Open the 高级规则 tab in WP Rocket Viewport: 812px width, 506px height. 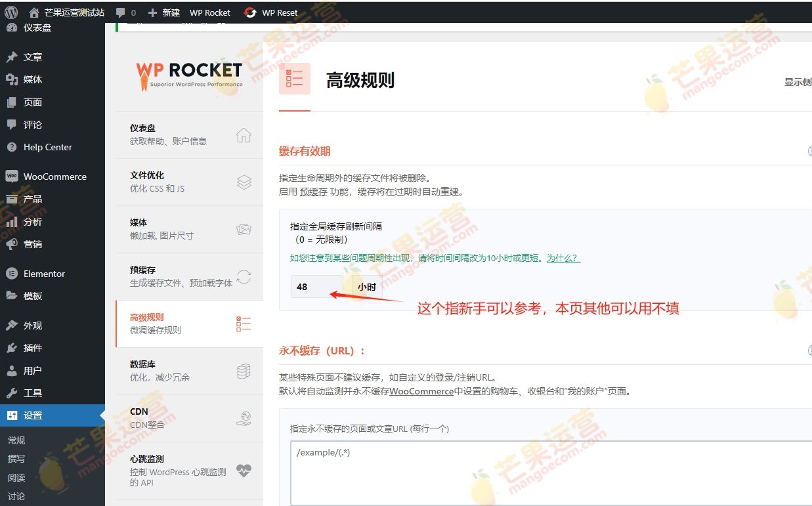pyautogui.click(x=189, y=324)
